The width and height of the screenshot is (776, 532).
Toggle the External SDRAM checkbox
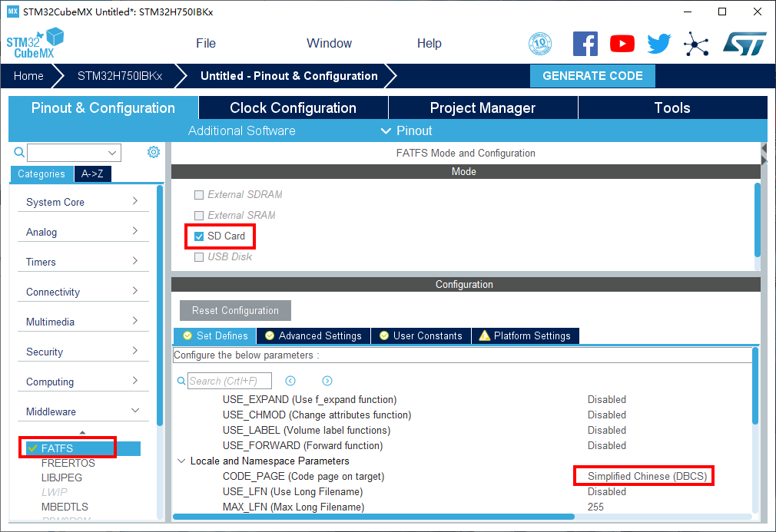[199, 195]
